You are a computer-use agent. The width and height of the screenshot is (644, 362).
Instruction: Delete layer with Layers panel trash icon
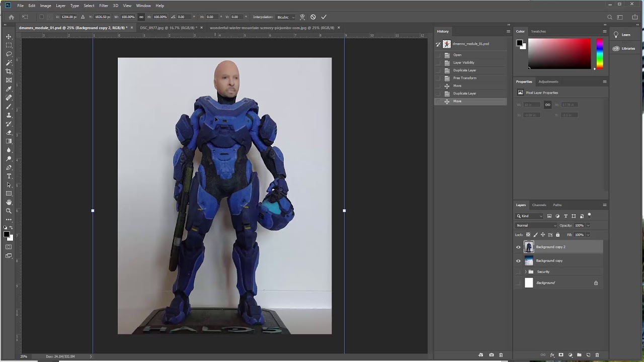[597, 355]
